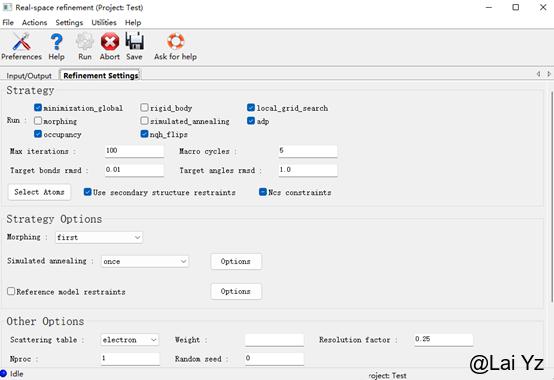
Task: Click the vertical scrollbar on the right
Action: coord(552,196)
